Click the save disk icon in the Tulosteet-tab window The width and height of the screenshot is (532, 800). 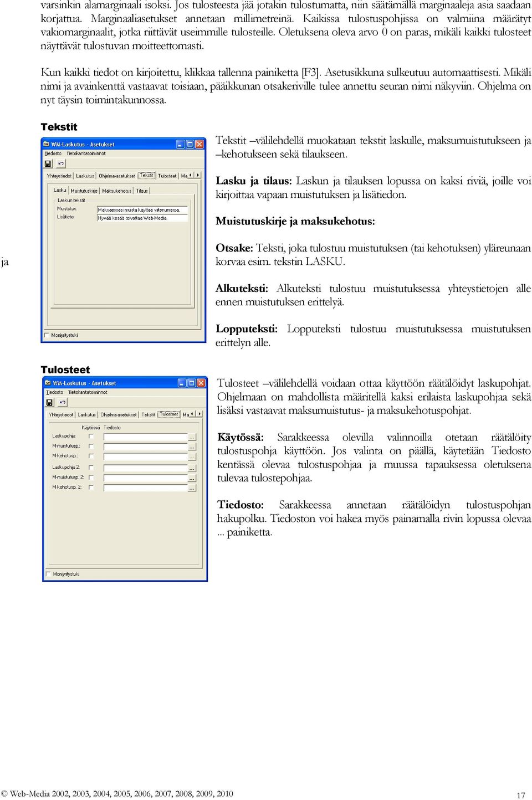pos(50,402)
